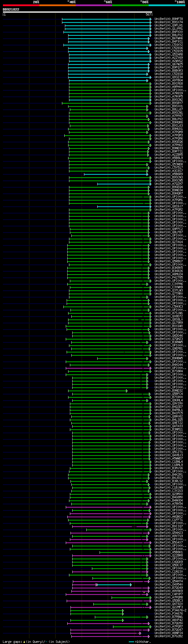The height and width of the screenshot is (644, 188).
Task: Open the UniRef100_B9SX74 hit label
Action: [169, 22]
